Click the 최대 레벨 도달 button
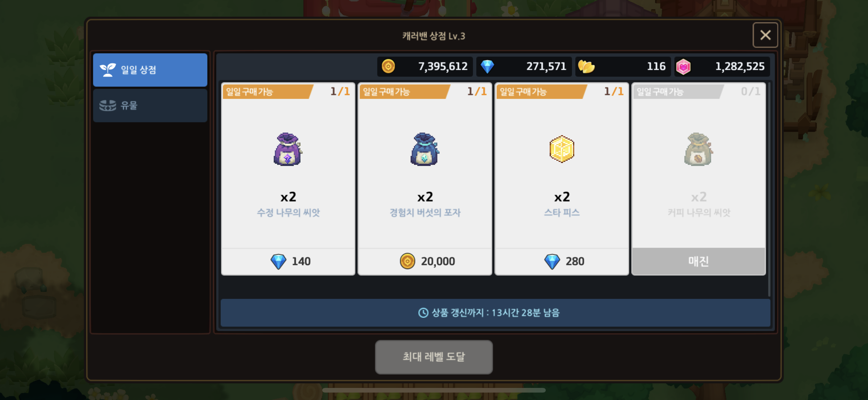This screenshot has width=868, height=400. point(434,357)
